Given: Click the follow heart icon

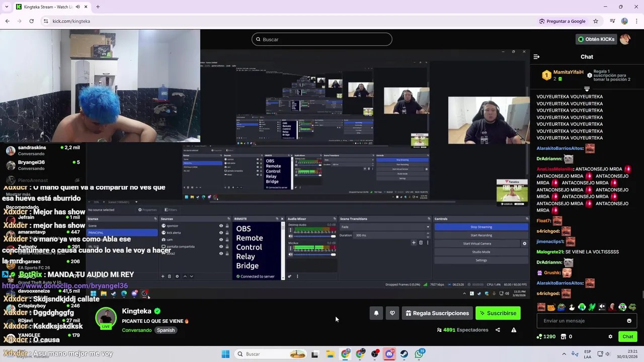Looking at the screenshot, I should [392, 313].
